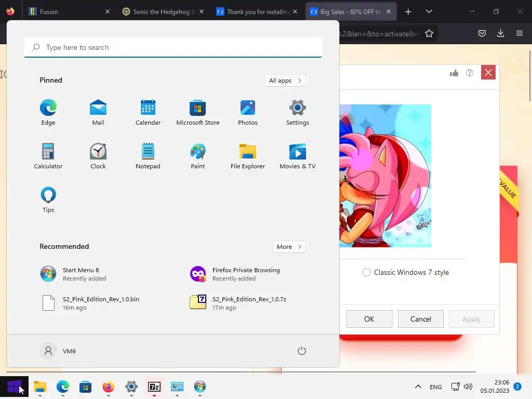
Task: Open the taskbar app left of the orb
Action: pyautogui.click(x=177, y=387)
